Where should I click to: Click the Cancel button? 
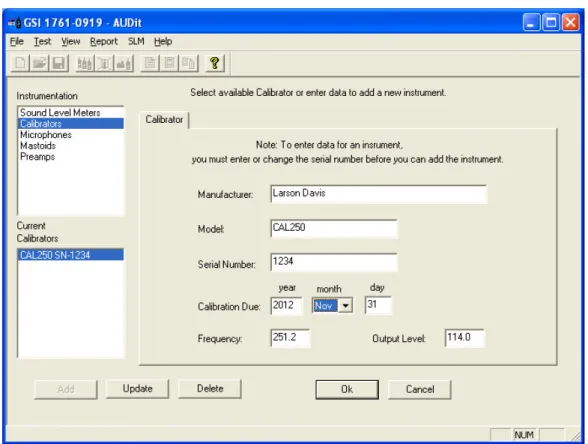(x=420, y=390)
